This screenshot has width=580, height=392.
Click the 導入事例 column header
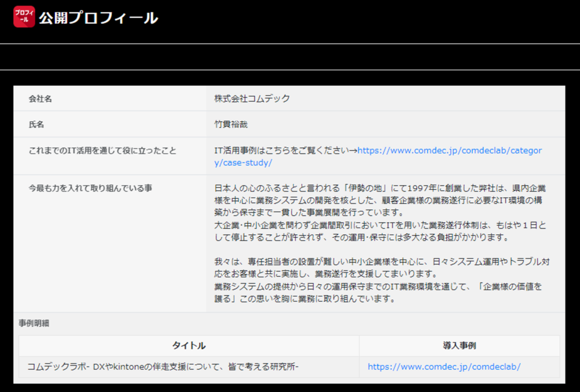pyautogui.click(x=459, y=346)
